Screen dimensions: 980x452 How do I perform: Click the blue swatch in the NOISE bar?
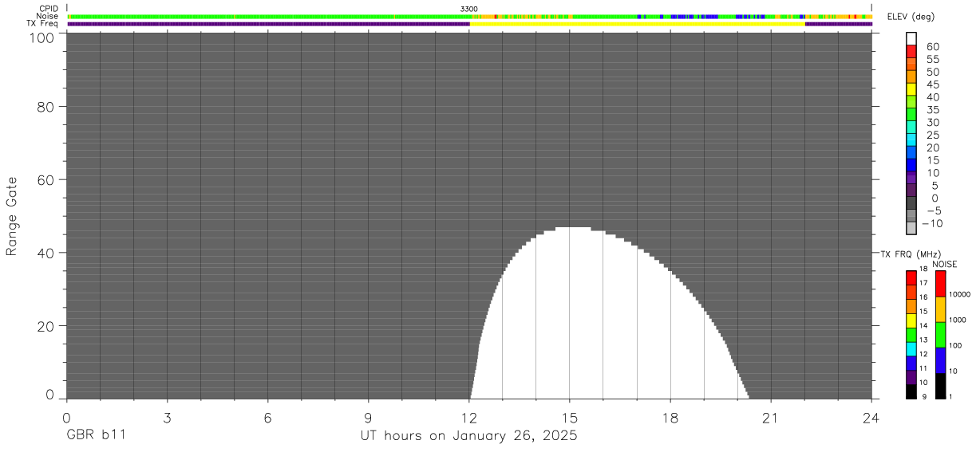941,360
